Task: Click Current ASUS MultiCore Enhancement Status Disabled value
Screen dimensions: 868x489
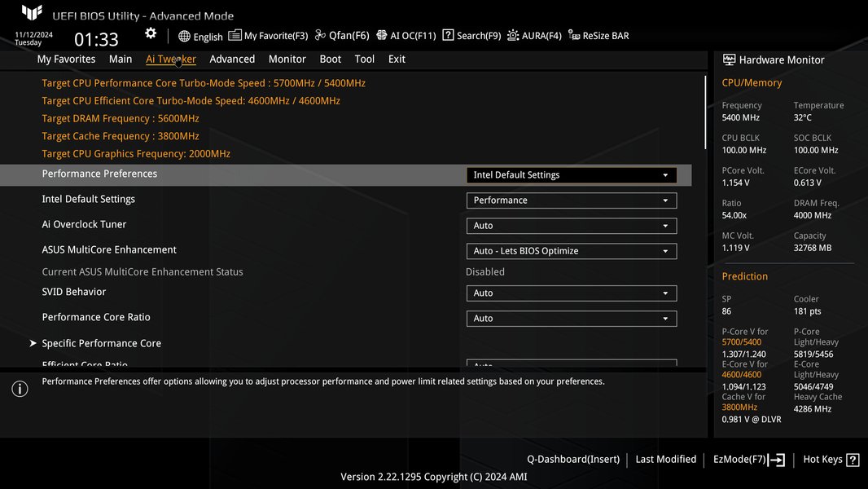Action: [485, 272]
